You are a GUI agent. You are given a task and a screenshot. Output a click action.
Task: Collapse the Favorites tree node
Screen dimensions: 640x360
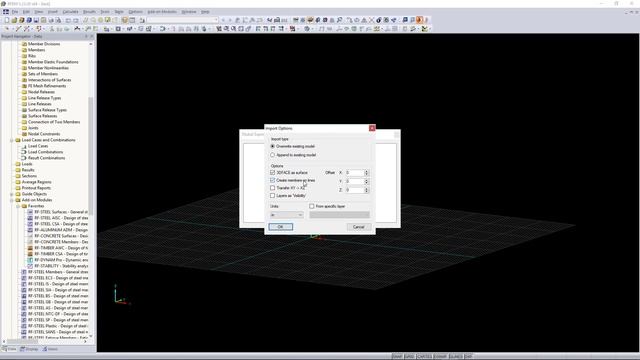point(18,206)
